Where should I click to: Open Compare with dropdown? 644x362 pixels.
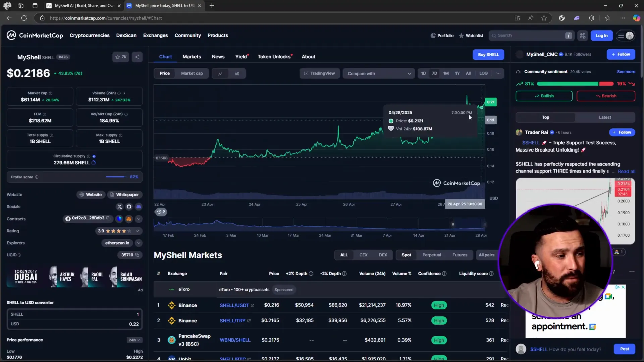coord(379,73)
